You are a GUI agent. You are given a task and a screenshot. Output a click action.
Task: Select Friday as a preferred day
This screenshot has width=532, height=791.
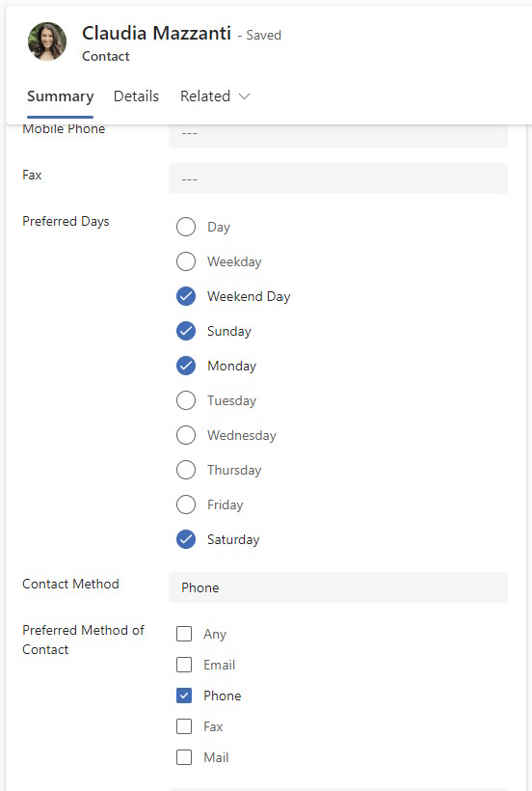(186, 505)
